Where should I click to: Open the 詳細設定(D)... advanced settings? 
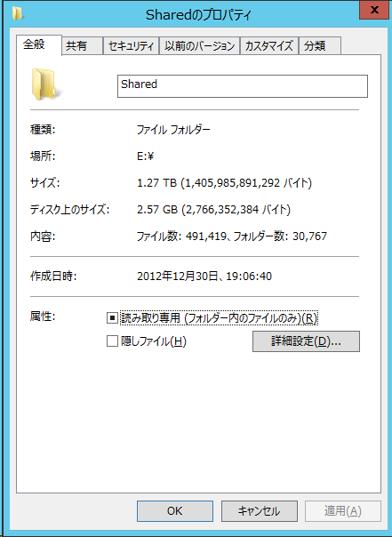pyautogui.click(x=306, y=341)
